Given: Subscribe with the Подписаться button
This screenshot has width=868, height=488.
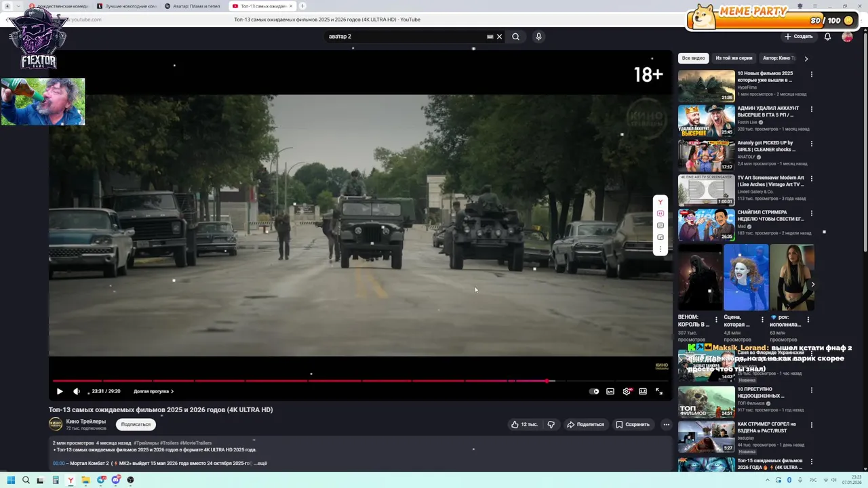Looking at the screenshot, I should [x=136, y=424].
